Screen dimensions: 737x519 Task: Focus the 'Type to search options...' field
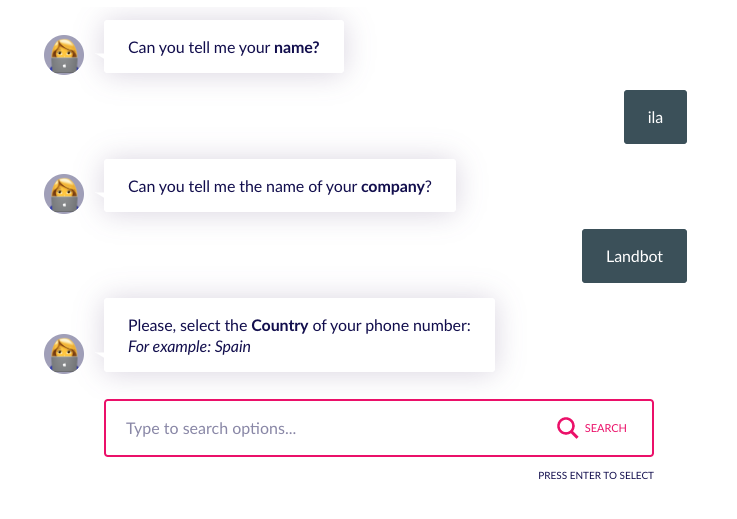click(379, 428)
